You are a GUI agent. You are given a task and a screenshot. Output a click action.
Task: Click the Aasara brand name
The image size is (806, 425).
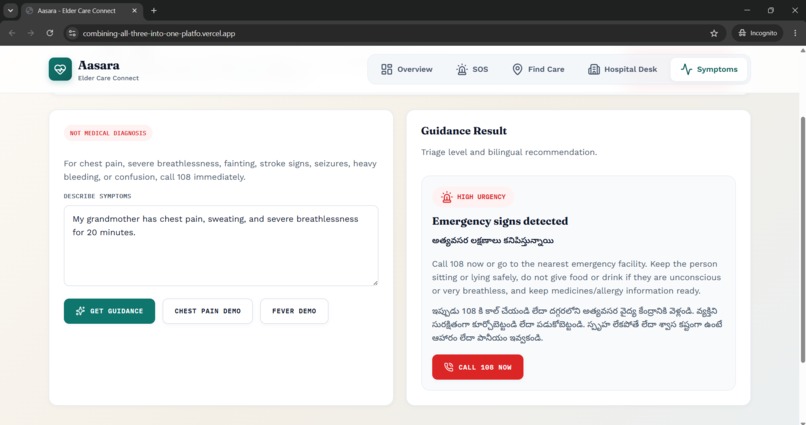point(99,65)
